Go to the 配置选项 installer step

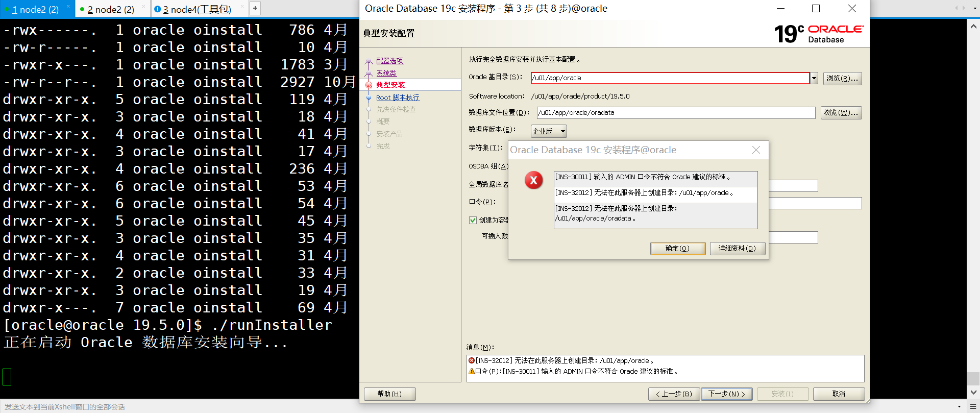pyautogui.click(x=390, y=61)
